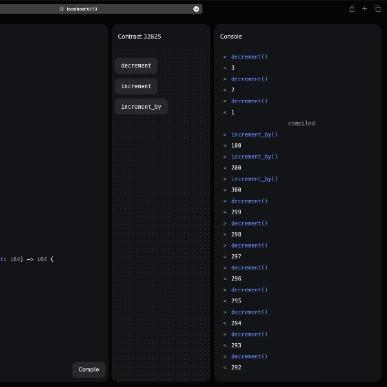Select console result value 295
This screenshot has width=387, height=387.
(x=236, y=301)
